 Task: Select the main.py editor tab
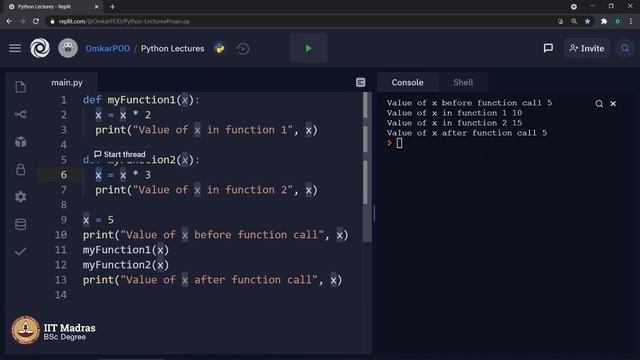tap(67, 82)
